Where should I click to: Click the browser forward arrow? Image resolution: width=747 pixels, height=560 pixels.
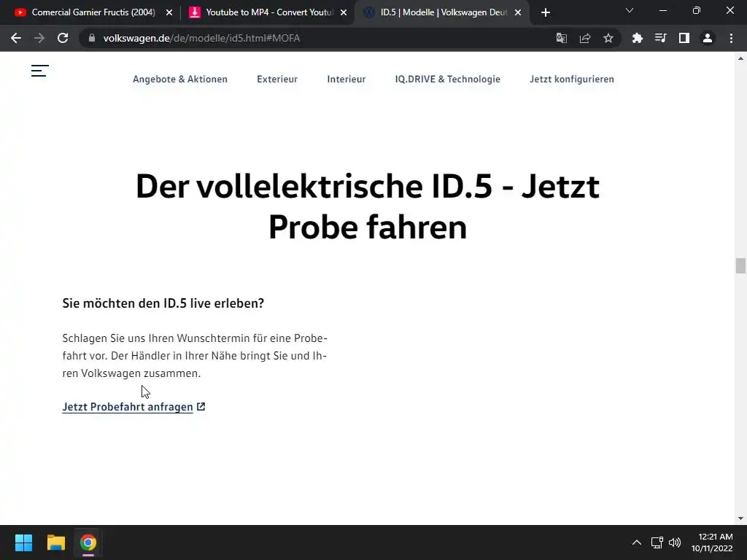[x=39, y=38]
